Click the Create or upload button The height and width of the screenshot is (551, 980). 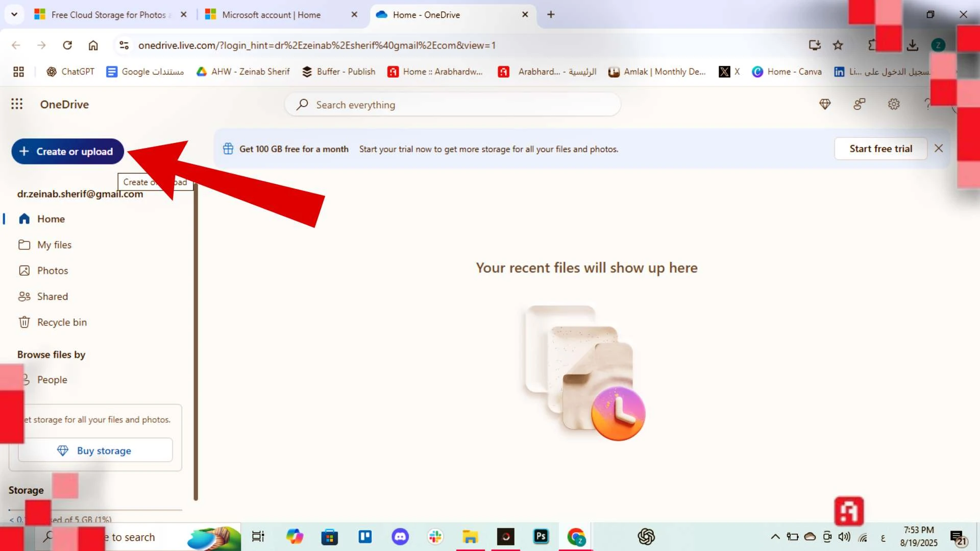(x=67, y=152)
